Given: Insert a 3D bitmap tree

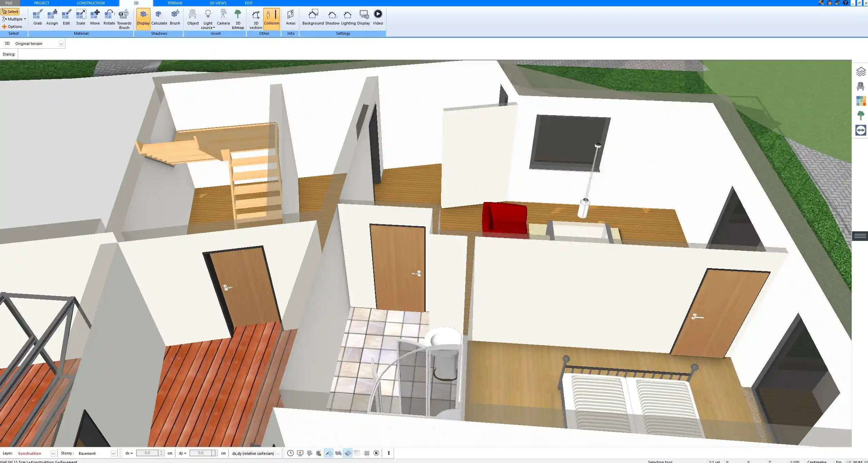Looking at the screenshot, I should [238, 19].
